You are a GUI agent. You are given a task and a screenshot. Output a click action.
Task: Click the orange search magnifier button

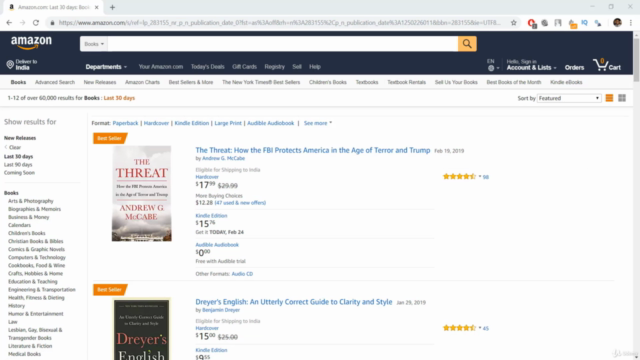click(467, 44)
